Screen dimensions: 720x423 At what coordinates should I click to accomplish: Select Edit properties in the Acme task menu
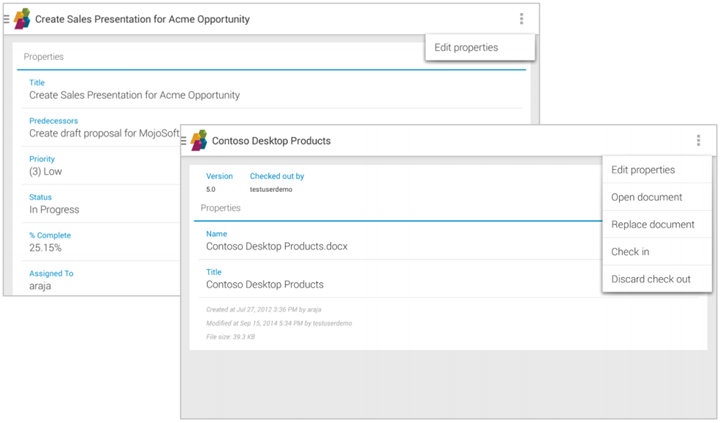pyautogui.click(x=466, y=47)
